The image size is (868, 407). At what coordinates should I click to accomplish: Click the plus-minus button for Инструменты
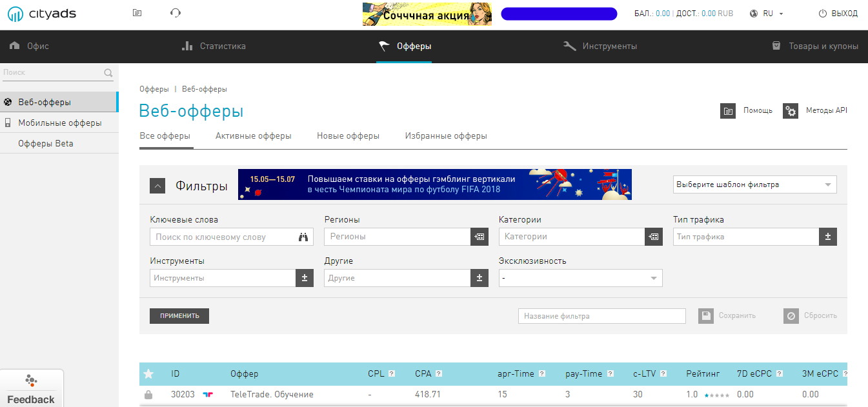305,278
